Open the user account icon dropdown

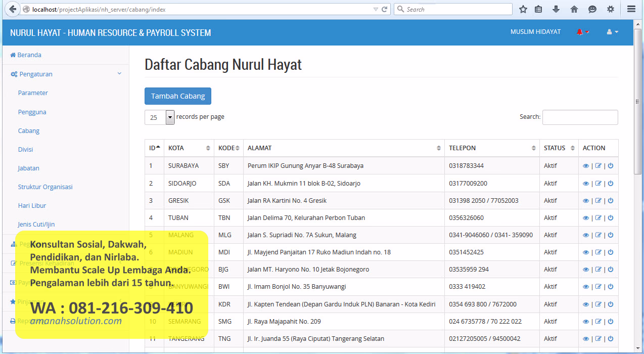click(612, 32)
